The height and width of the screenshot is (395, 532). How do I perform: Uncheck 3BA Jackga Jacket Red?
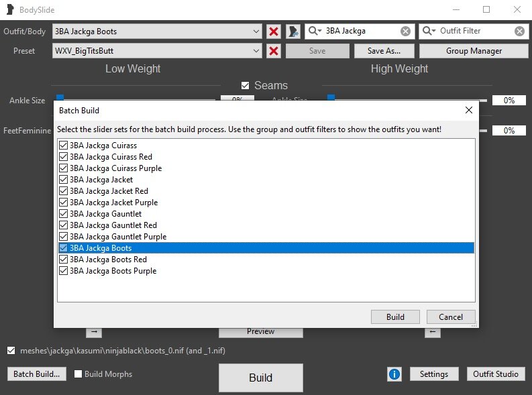pos(64,191)
